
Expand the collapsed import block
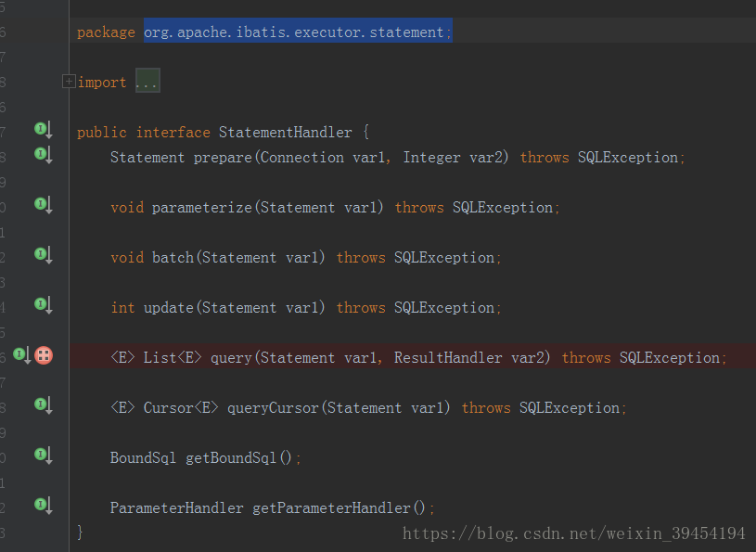pyautogui.click(x=69, y=82)
